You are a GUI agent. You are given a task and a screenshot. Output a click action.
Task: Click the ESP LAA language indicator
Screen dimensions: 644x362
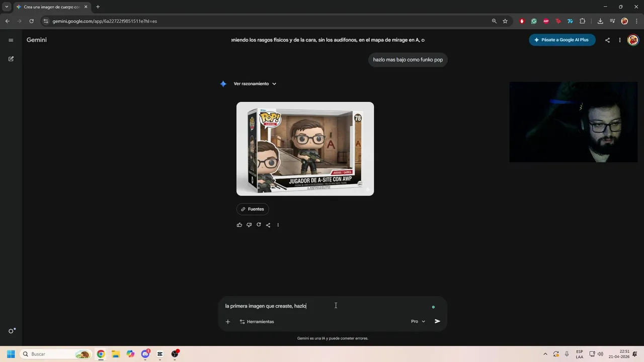(x=580, y=354)
